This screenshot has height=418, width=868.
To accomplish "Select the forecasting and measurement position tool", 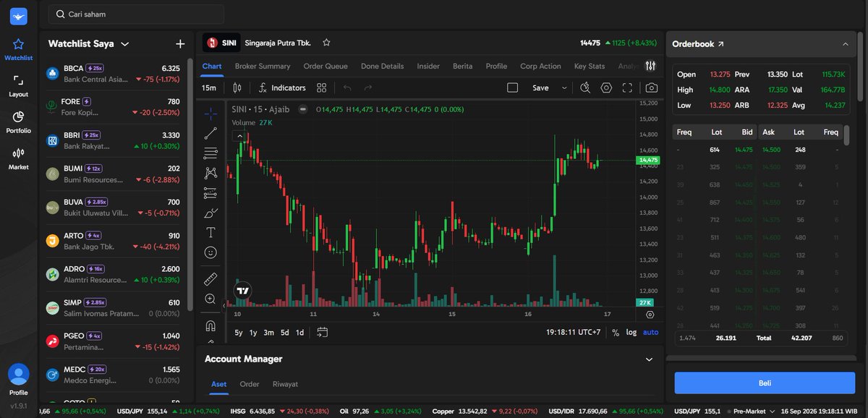I will pyautogui.click(x=210, y=193).
